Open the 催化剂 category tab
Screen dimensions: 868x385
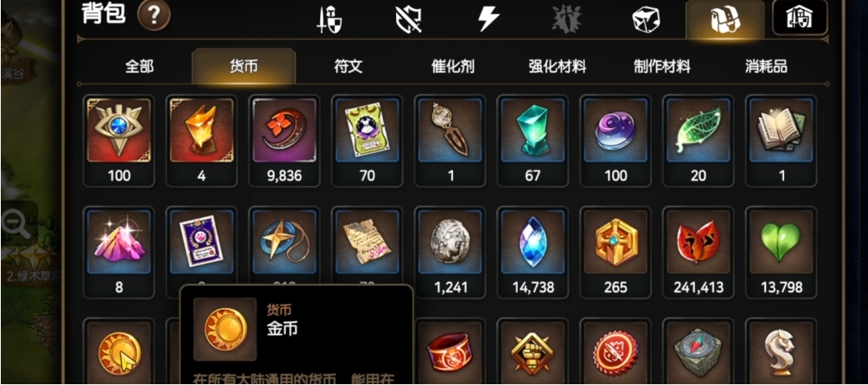point(452,67)
